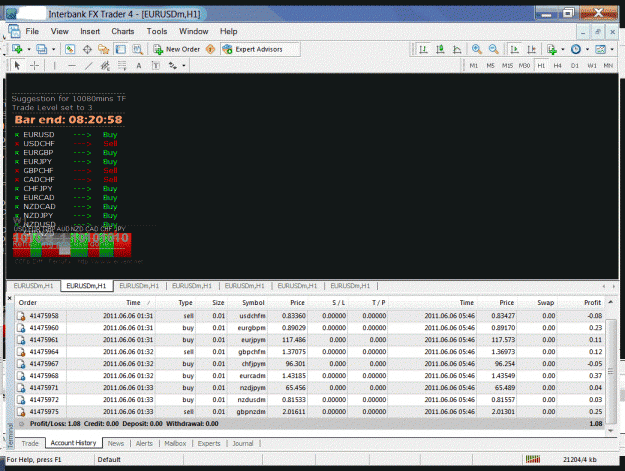Sort history by Symbol column header
The height and width of the screenshot is (471, 625).
point(253,303)
